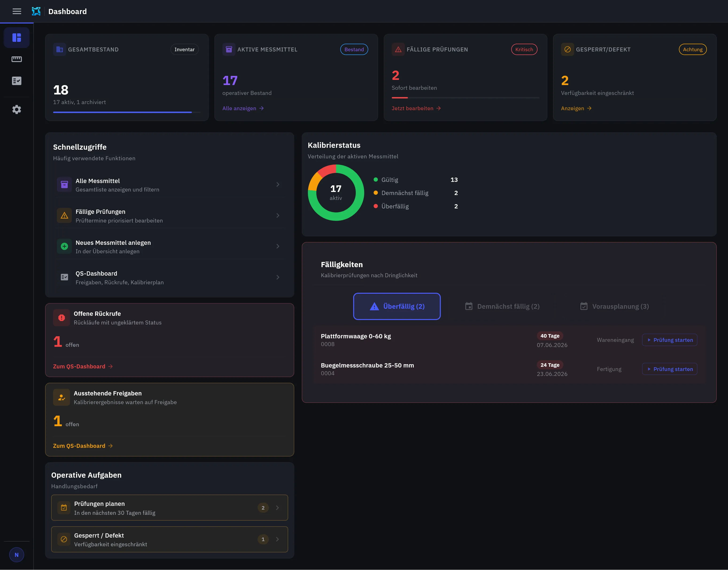Image resolution: width=728 pixels, height=570 pixels.
Task: Open the settings gear in the sidebar
Action: click(x=17, y=109)
